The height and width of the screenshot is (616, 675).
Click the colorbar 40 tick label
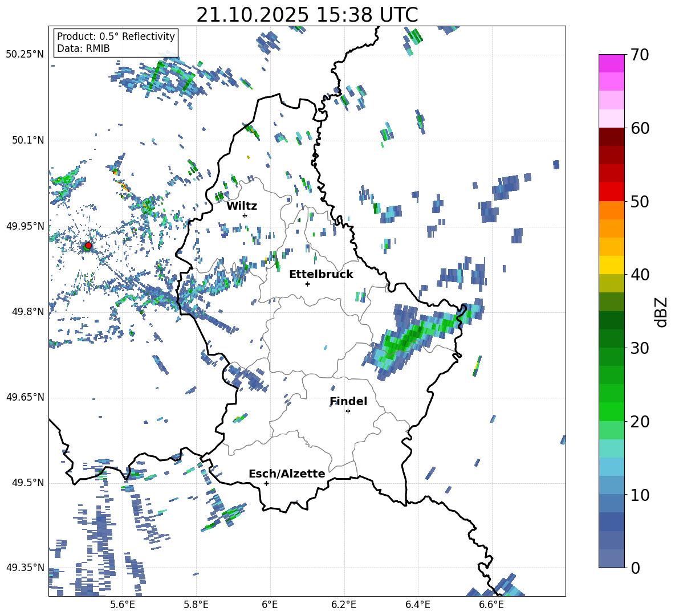coord(640,275)
